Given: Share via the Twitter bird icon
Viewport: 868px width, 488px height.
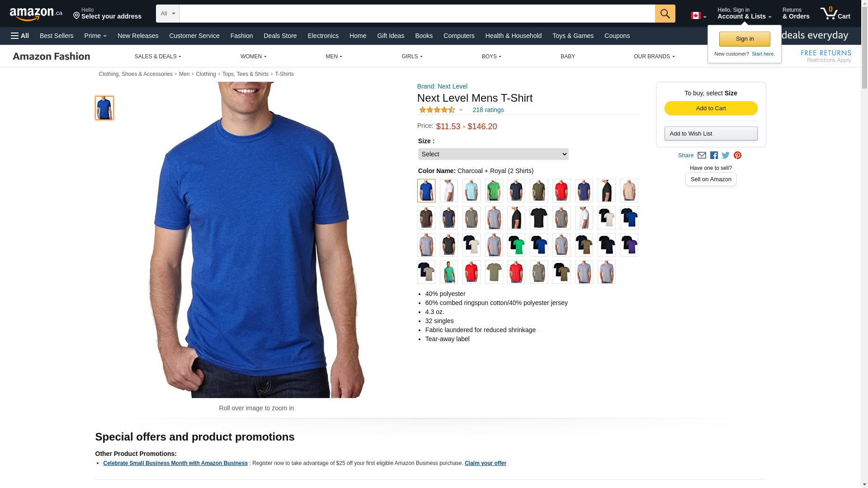Looking at the screenshot, I should (726, 155).
